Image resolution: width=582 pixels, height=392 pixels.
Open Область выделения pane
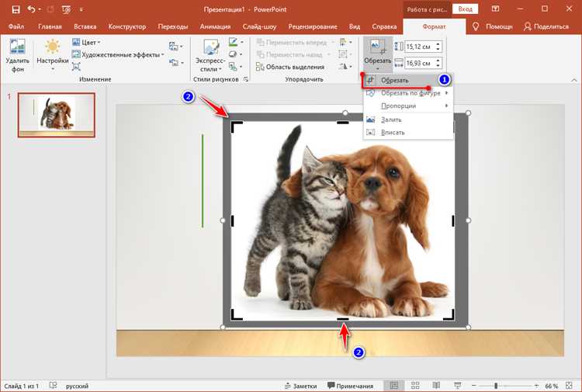click(x=290, y=68)
